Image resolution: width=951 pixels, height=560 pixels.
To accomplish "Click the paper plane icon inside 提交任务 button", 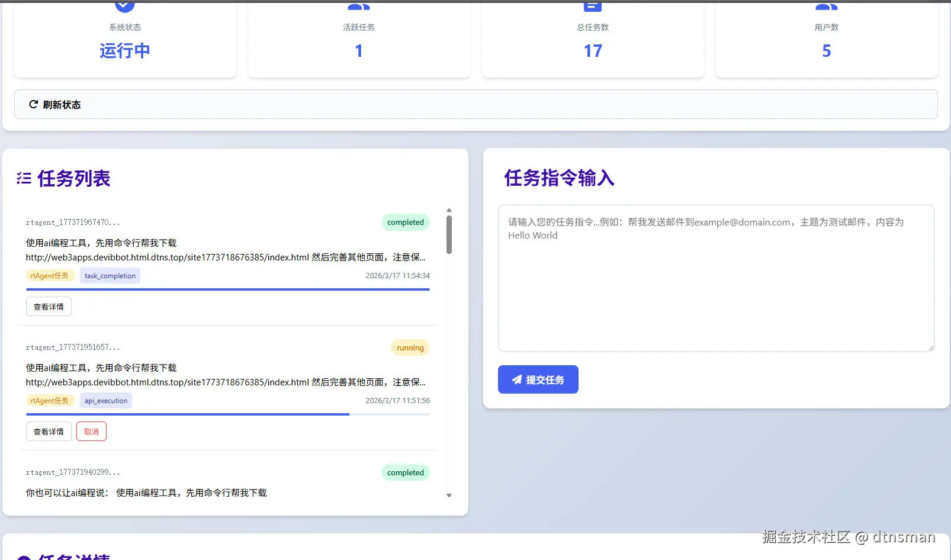I will pyautogui.click(x=516, y=379).
